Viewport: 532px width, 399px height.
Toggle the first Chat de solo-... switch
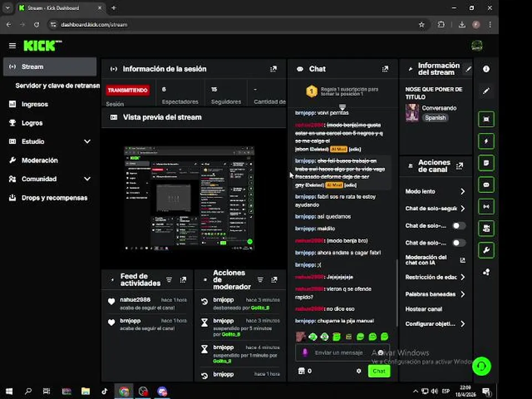[x=459, y=226]
